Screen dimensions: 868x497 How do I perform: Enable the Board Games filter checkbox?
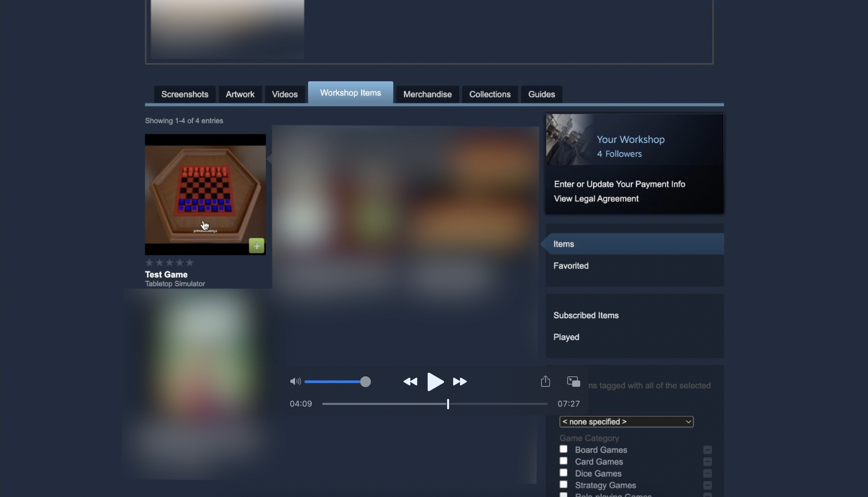point(563,449)
